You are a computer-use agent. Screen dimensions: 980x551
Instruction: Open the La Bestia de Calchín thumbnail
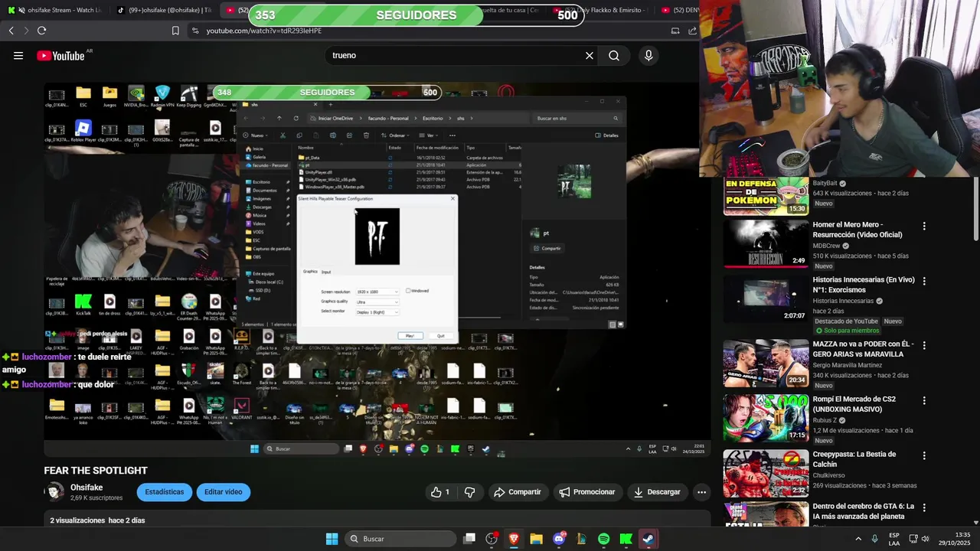coord(766,474)
